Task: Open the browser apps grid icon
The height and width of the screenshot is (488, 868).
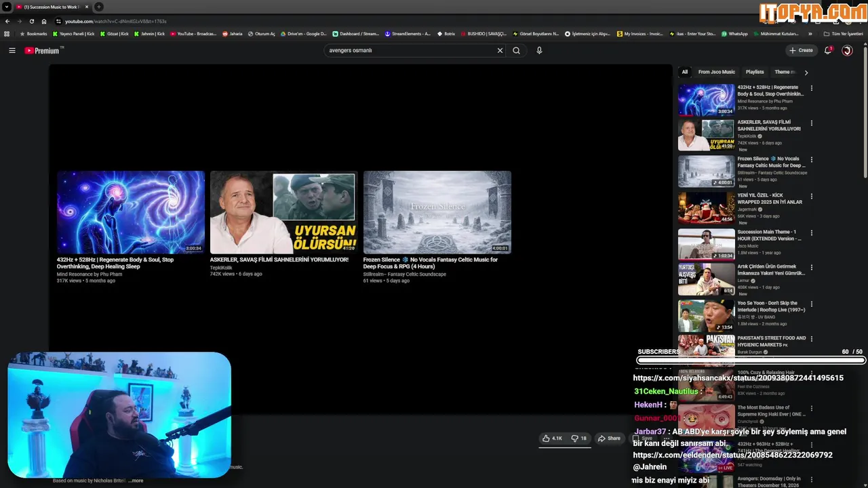Action: coord(7,34)
